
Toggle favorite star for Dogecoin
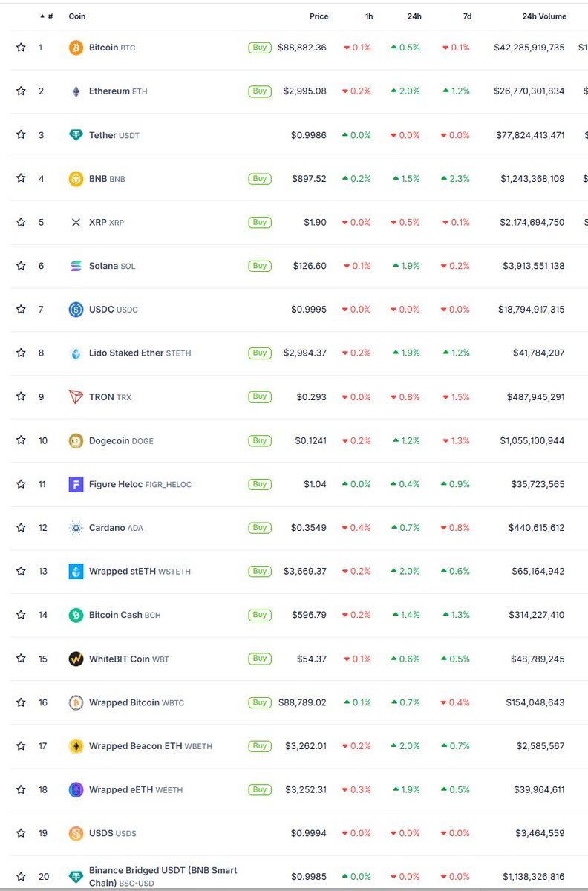(21, 440)
